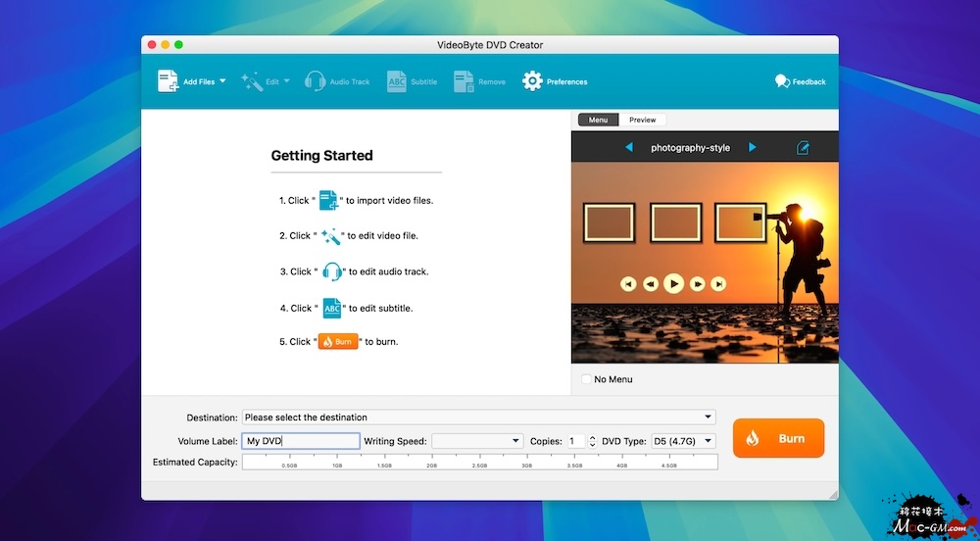Click the Remove file icon
This screenshot has height=541, width=980.
[x=464, y=81]
